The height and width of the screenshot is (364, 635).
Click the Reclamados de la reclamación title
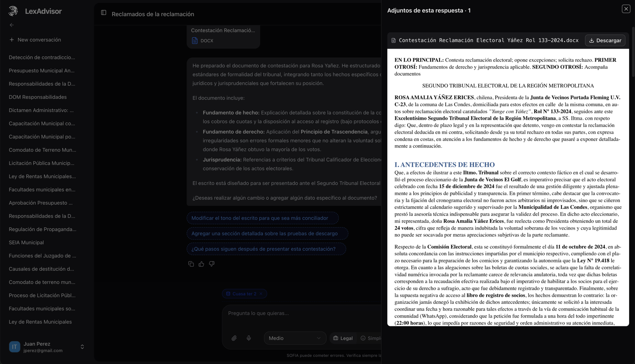(153, 14)
